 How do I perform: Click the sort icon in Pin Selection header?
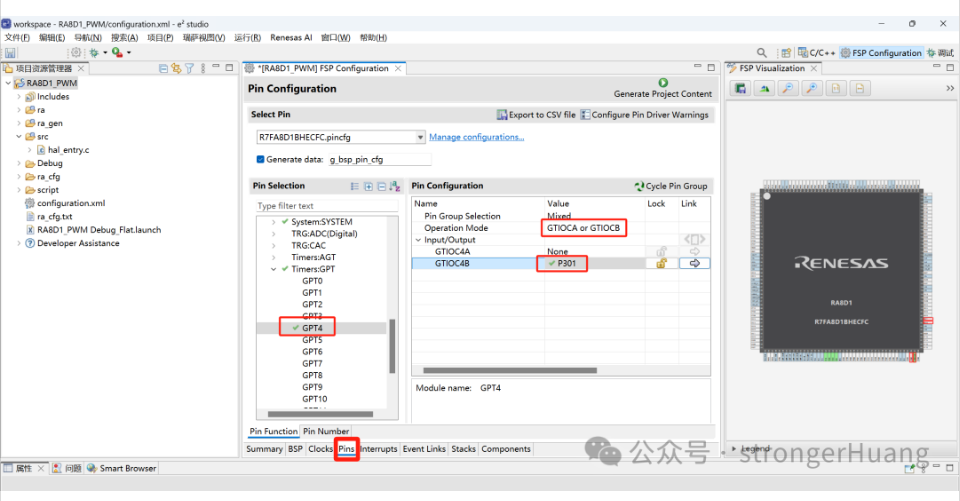coord(394,186)
